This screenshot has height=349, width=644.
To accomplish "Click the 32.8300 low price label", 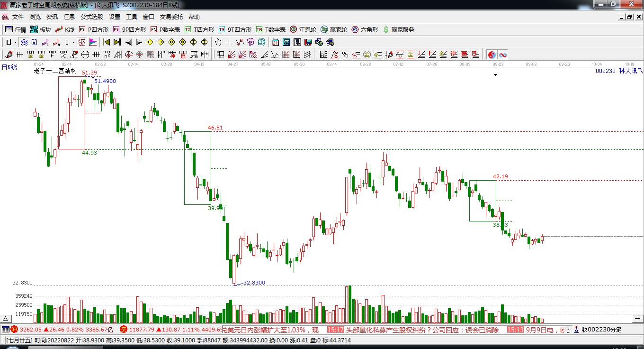I will tap(254, 283).
